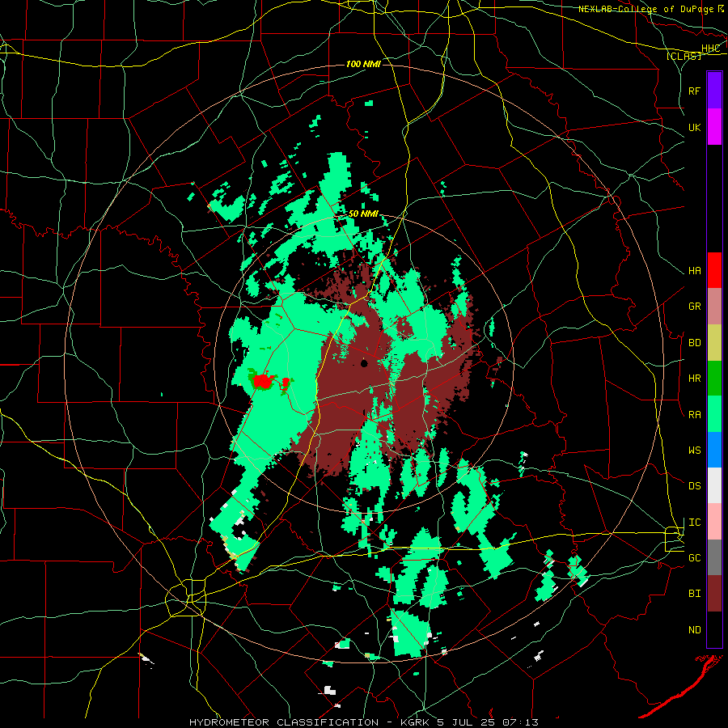Screen dimensions: 728x728
Task: Click the "KGRK" radar site identifier
Action: tap(413, 722)
